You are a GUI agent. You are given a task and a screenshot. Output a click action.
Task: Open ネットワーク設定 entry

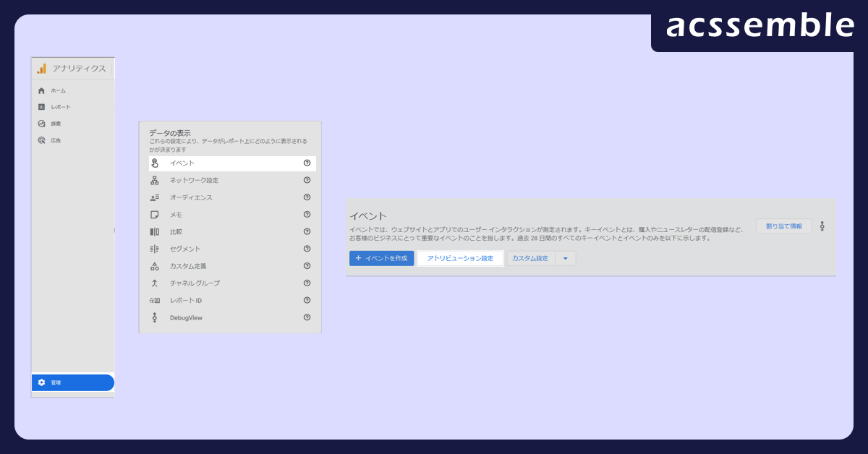tap(194, 180)
